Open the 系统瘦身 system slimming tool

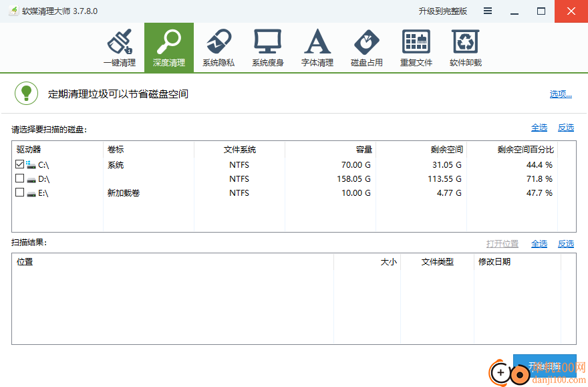pos(268,47)
